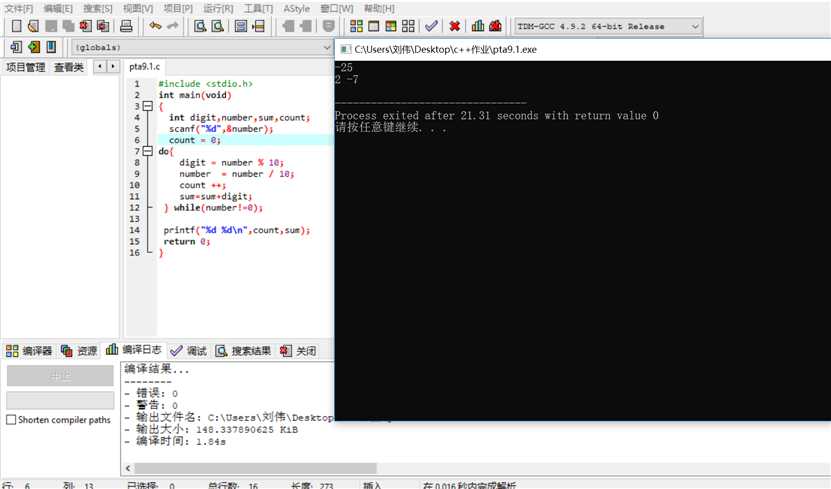Viewport: 831px width, 489px height.
Task: Collapse the code fold at line 3
Action: point(148,106)
